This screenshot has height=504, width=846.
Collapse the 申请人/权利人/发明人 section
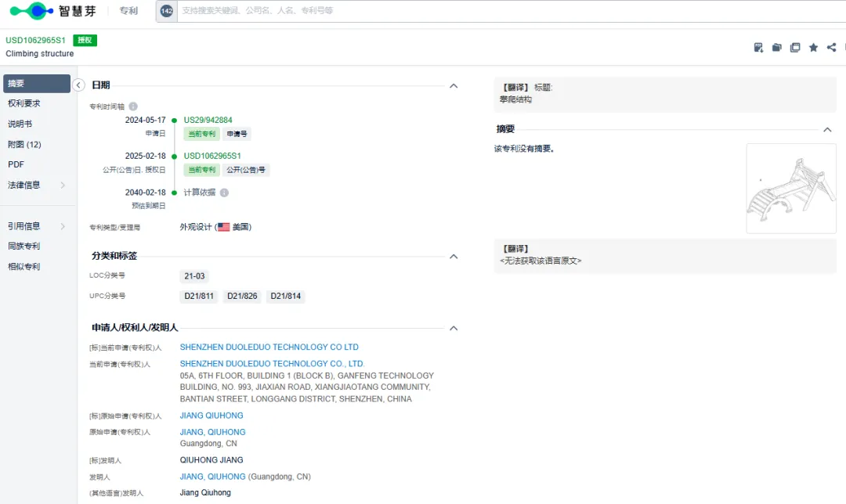point(454,328)
